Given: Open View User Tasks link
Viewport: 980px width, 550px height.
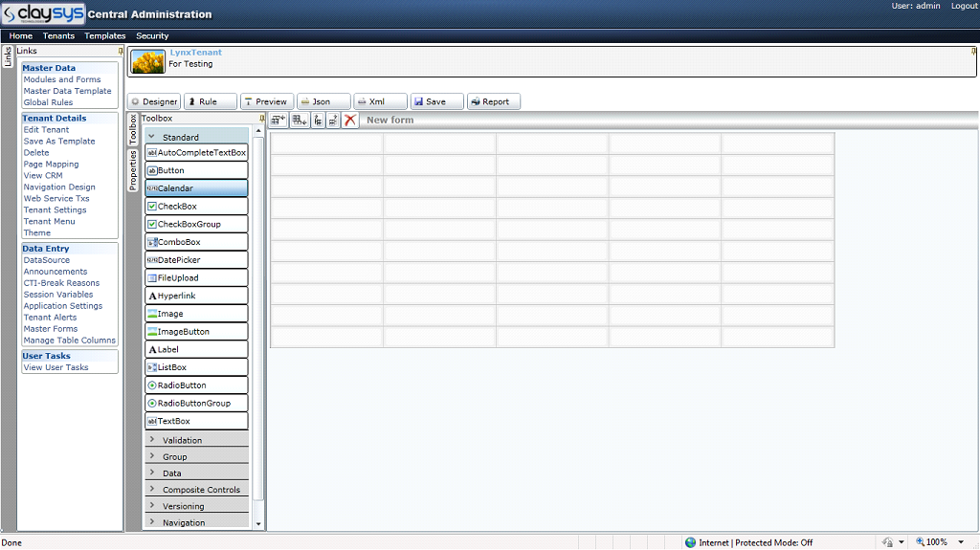Looking at the screenshot, I should pyautogui.click(x=56, y=367).
